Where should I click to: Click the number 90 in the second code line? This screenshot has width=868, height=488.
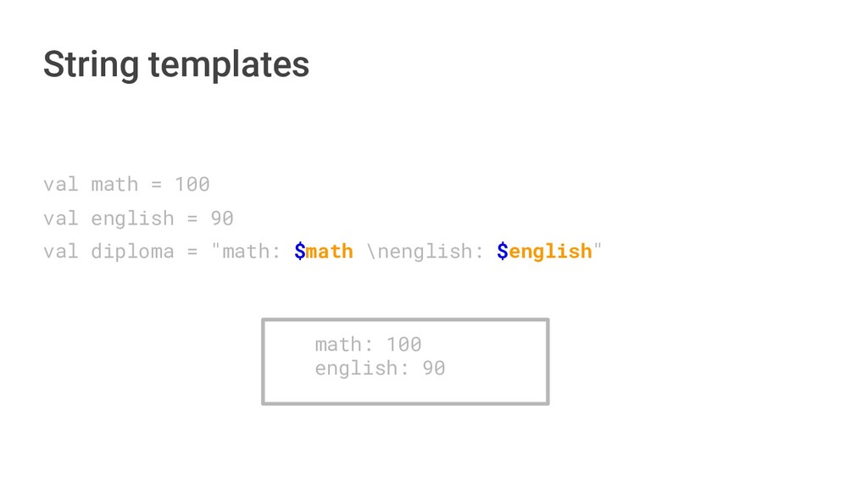tap(222, 219)
